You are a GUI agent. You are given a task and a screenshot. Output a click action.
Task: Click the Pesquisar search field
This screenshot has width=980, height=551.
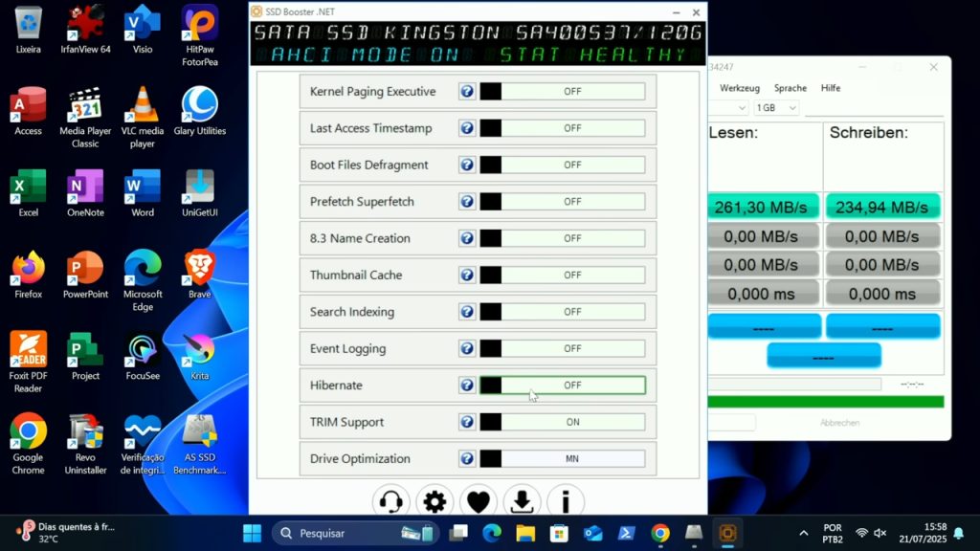[x=354, y=532]
